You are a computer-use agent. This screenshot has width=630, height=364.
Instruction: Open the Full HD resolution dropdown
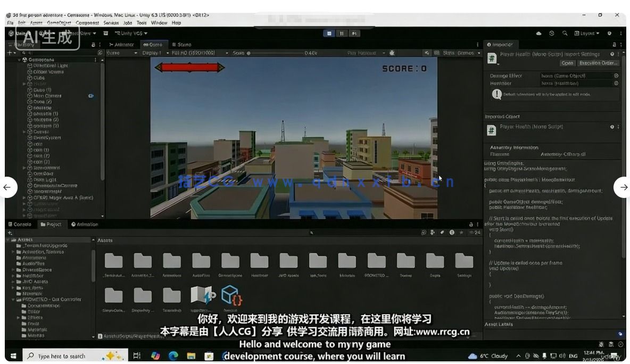click(x=194, y=53)
